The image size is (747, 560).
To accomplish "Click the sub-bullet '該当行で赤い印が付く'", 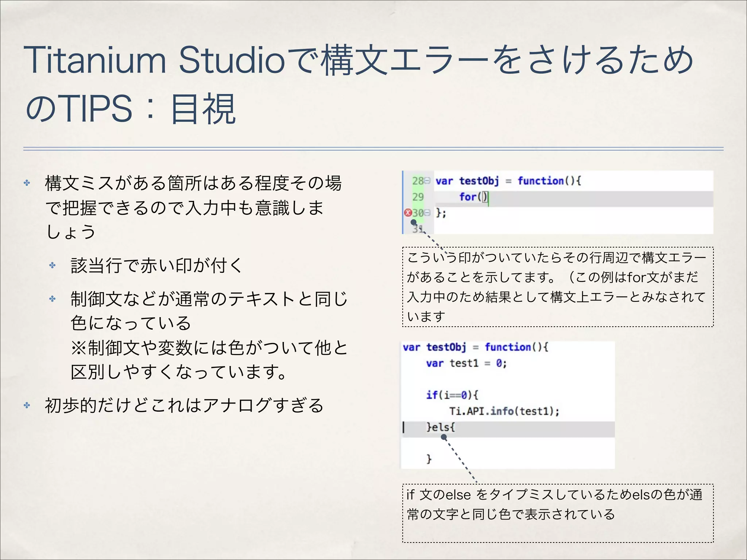I will [156, 265].
